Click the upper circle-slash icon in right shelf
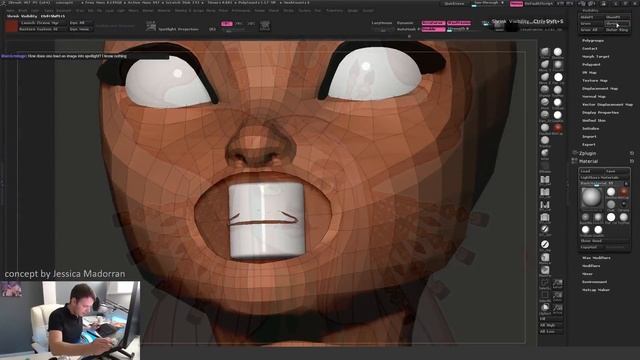The image size is (640, 360). click(x=545, y=229)
